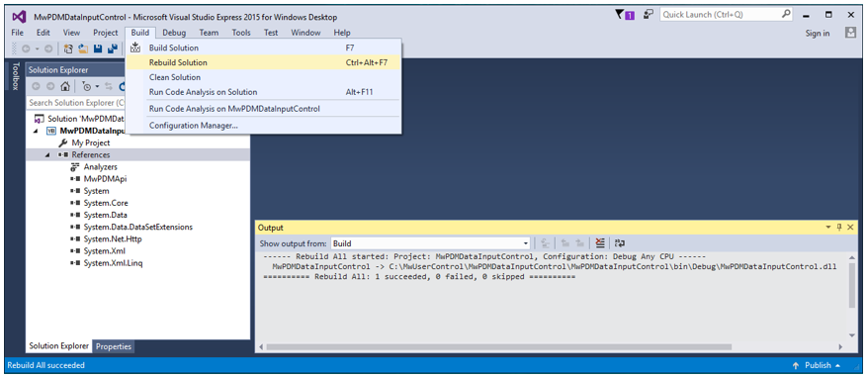This screenshot has height=377, width=868.
Task: Collapse the References node arrow
Action: [47, 154]
